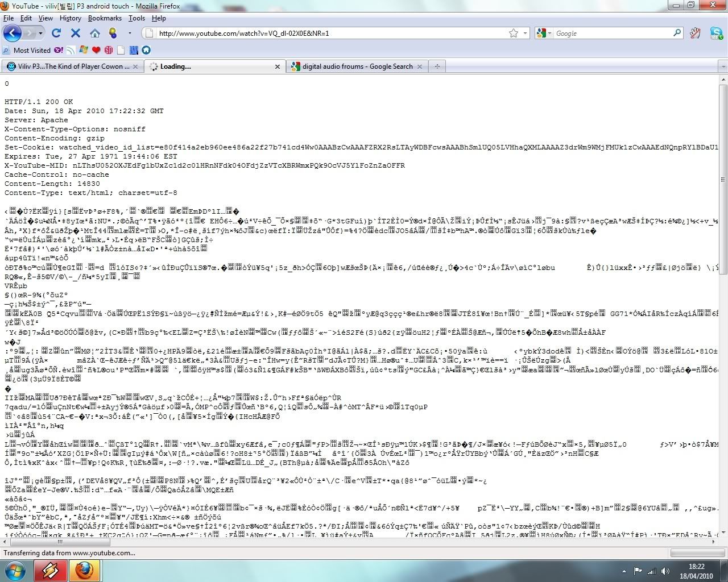
Task: Open the History menu
Action: [71, 18]
